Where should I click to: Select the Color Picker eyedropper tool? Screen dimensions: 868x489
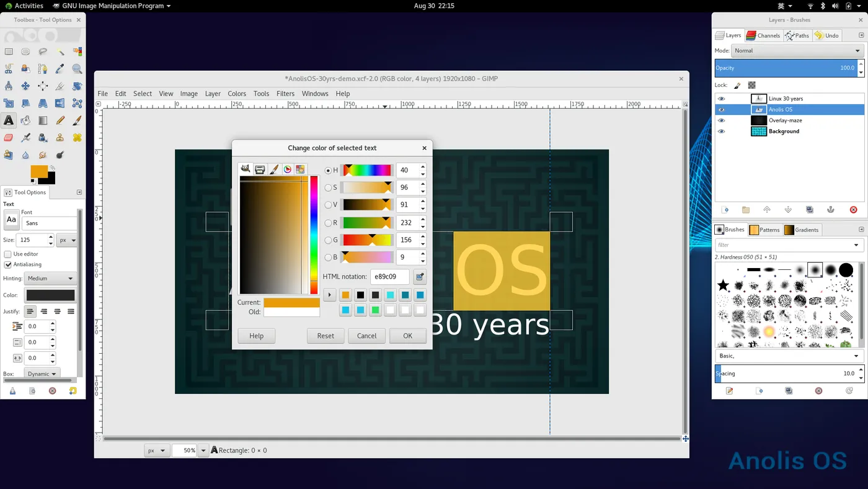click(60, 69)
